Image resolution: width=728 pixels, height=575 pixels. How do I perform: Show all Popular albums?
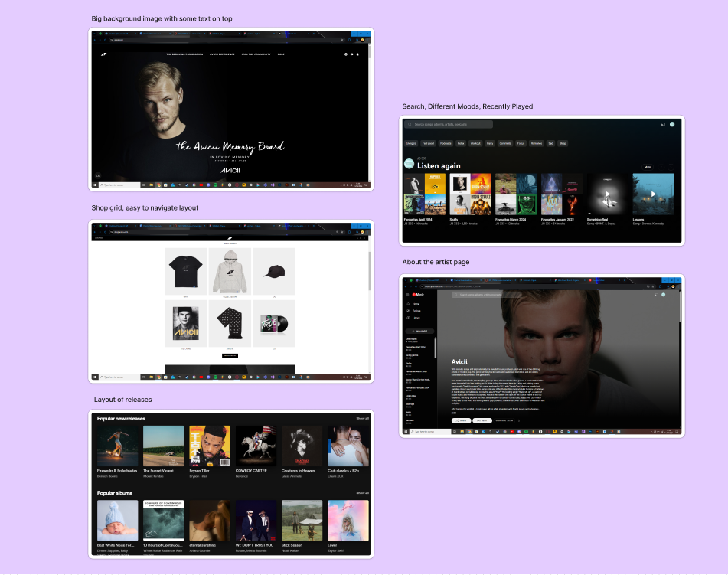coord(362,493)
